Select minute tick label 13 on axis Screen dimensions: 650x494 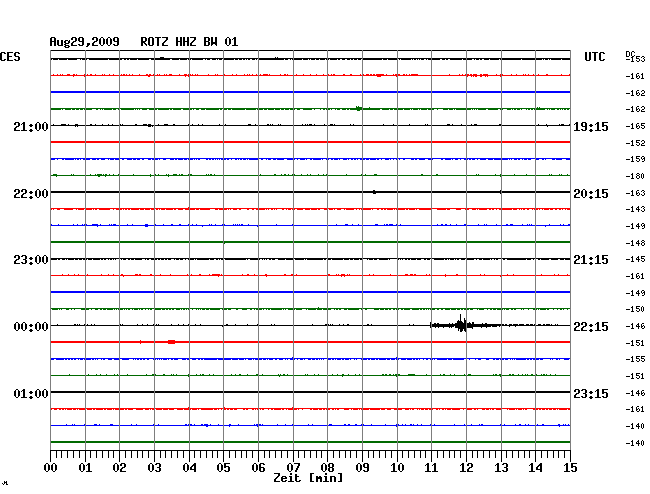(x=501, y=467)
